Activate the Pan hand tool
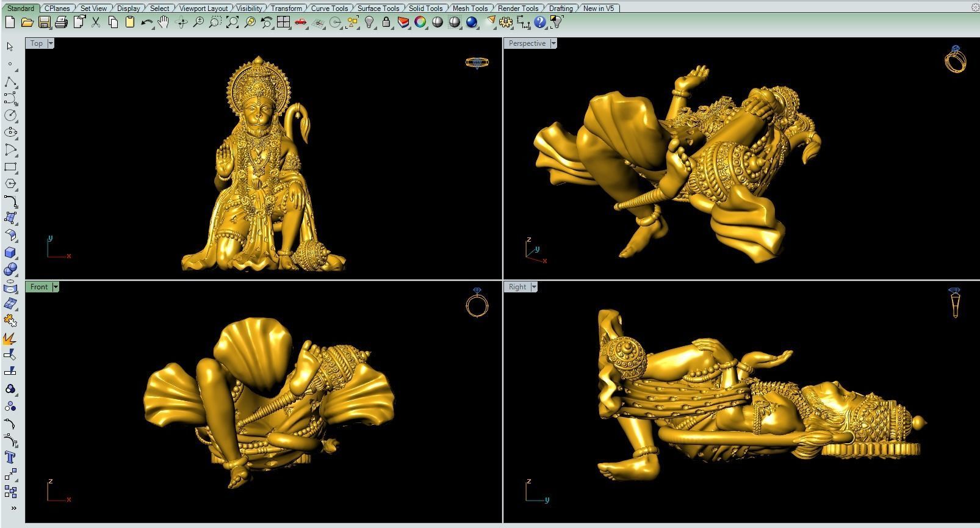Screen dimensions: 980x528 164,22
